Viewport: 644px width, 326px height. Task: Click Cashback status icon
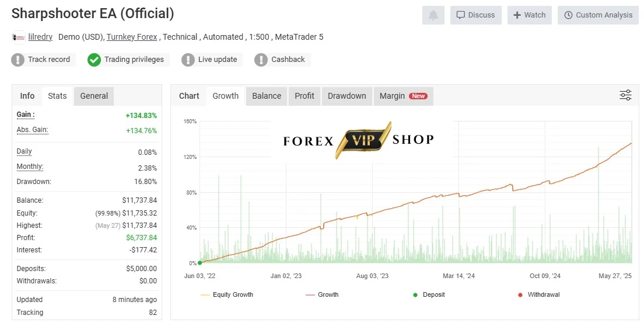pos(261,60)
